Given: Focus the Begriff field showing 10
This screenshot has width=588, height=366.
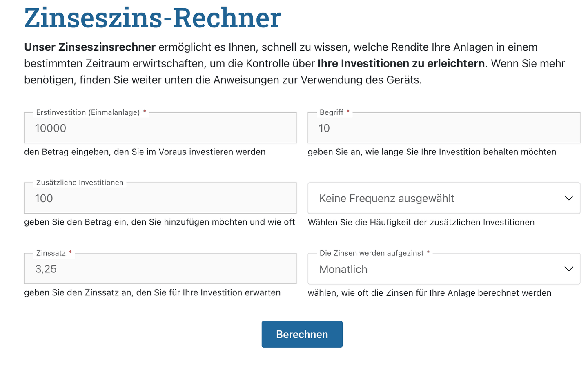Looking at the screenshot, I should pos(443,128).
